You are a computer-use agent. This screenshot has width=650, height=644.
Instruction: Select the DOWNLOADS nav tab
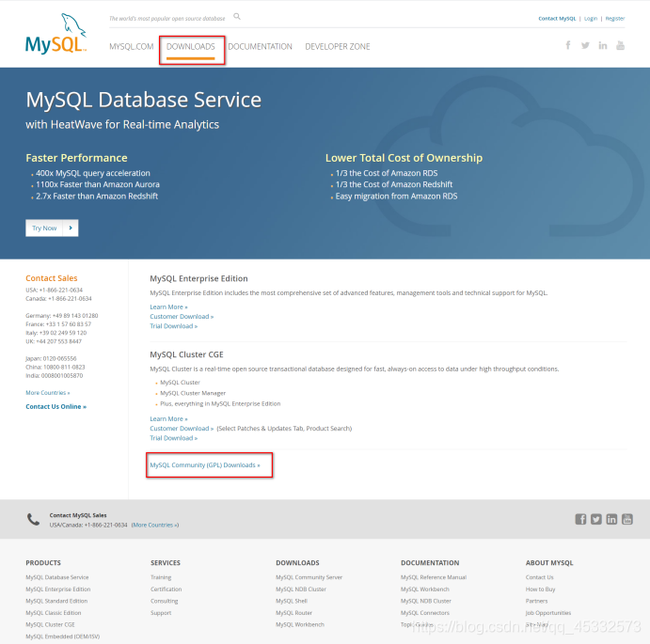point(191,46)
